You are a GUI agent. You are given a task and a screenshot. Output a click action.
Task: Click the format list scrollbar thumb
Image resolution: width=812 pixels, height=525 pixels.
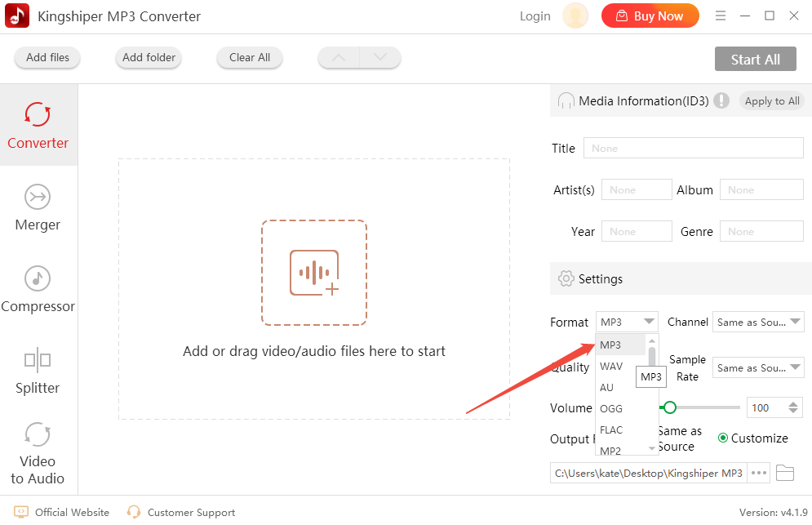(652, 358)
